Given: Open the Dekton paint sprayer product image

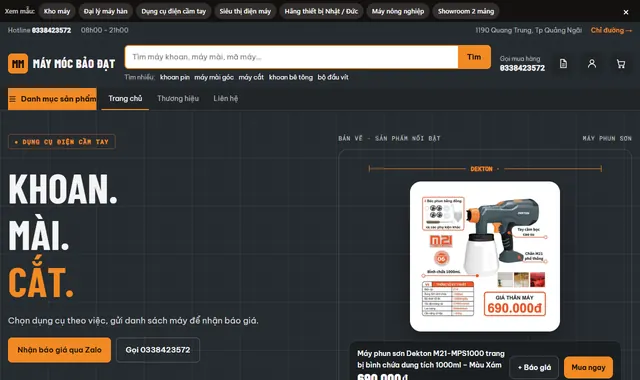Looking at the screenshot, I should coord(484,256).
